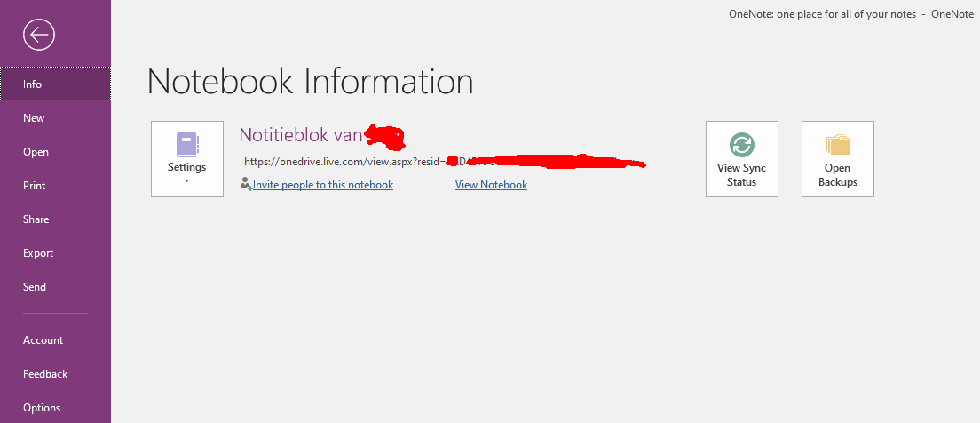Click the purple notebook icon in Settings
The image size is (980, 423).
pyautogui.click(x=187, y=144)
